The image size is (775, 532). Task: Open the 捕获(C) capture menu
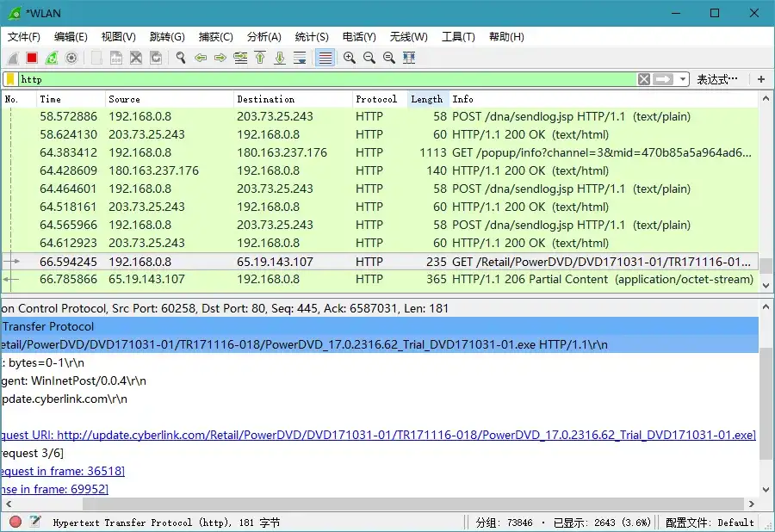click(215, 36)
